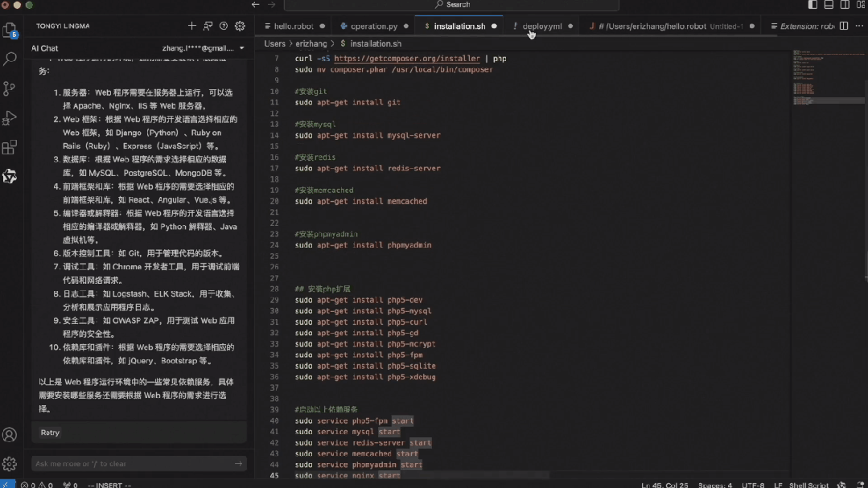Click the Retry button in AI Chat

[x=50, y=432]
